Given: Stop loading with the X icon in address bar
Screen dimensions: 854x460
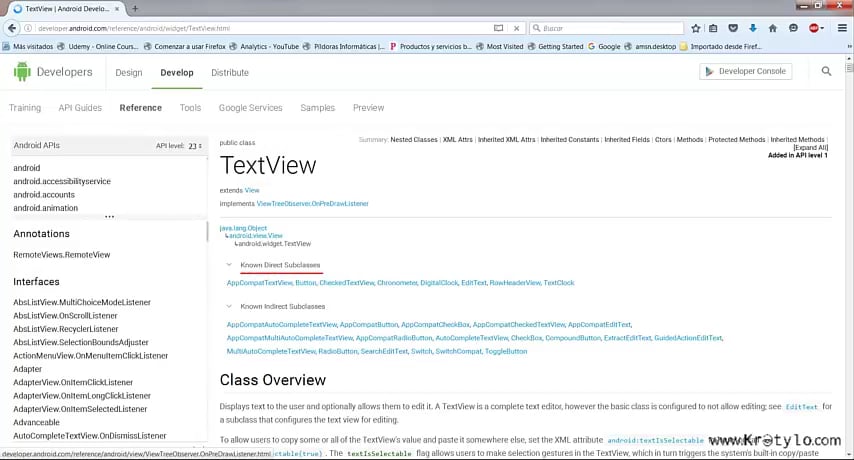Looking at the screenshot, I should (516, 28).
